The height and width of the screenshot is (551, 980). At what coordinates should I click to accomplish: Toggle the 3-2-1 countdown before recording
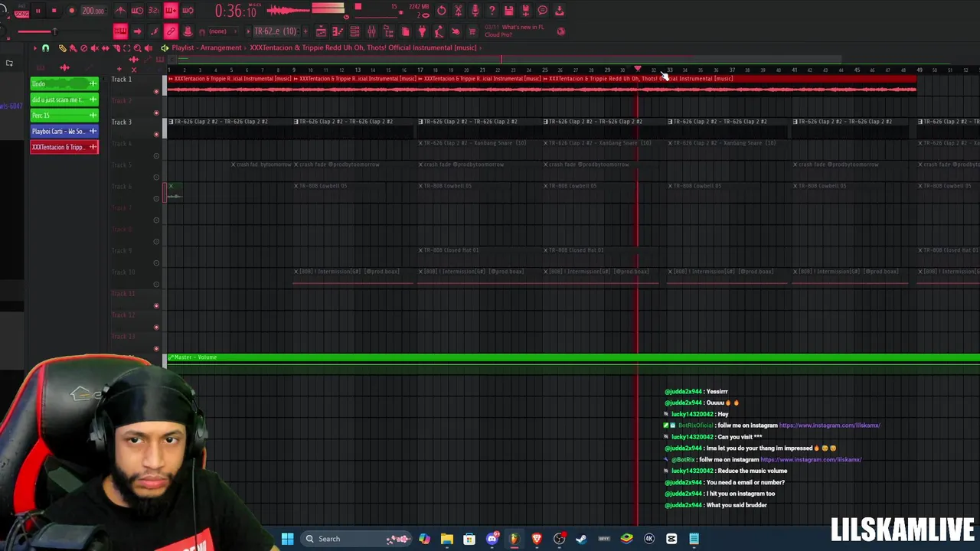[x=154, y=11]
